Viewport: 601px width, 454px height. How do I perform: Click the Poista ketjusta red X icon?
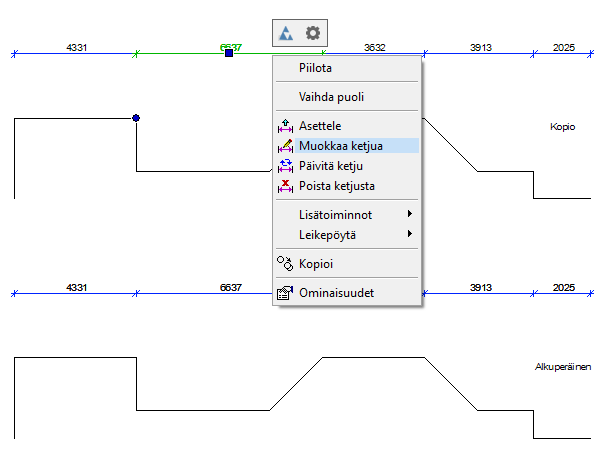tap(283, 186)
